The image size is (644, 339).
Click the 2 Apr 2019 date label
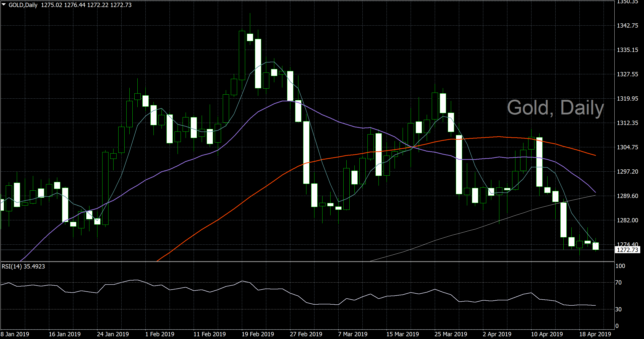coord(497,334)
